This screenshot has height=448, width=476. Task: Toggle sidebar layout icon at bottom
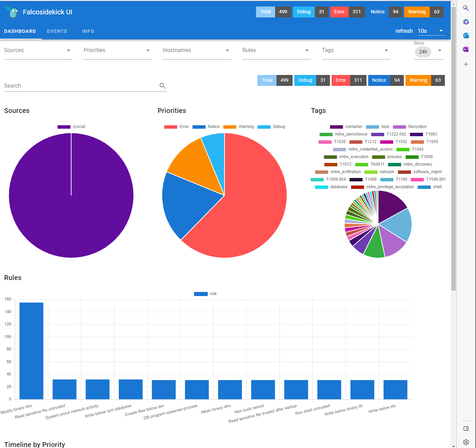click(466, 428)
